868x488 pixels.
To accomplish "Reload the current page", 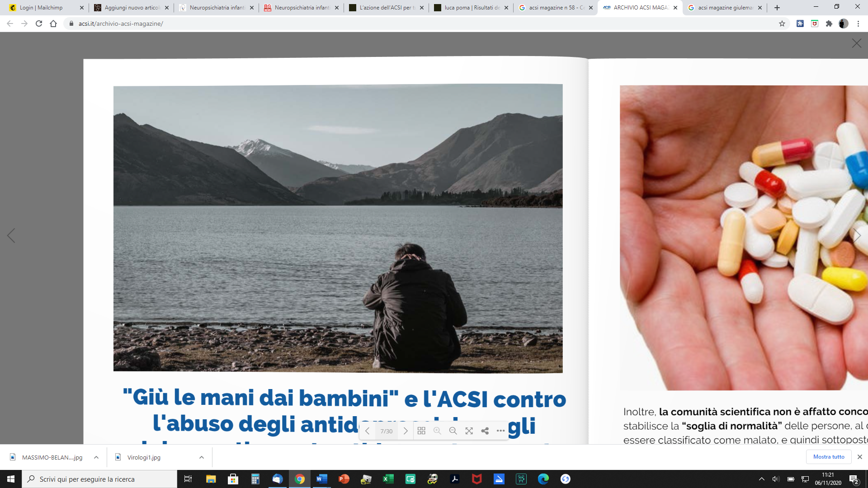I will 39,23.
